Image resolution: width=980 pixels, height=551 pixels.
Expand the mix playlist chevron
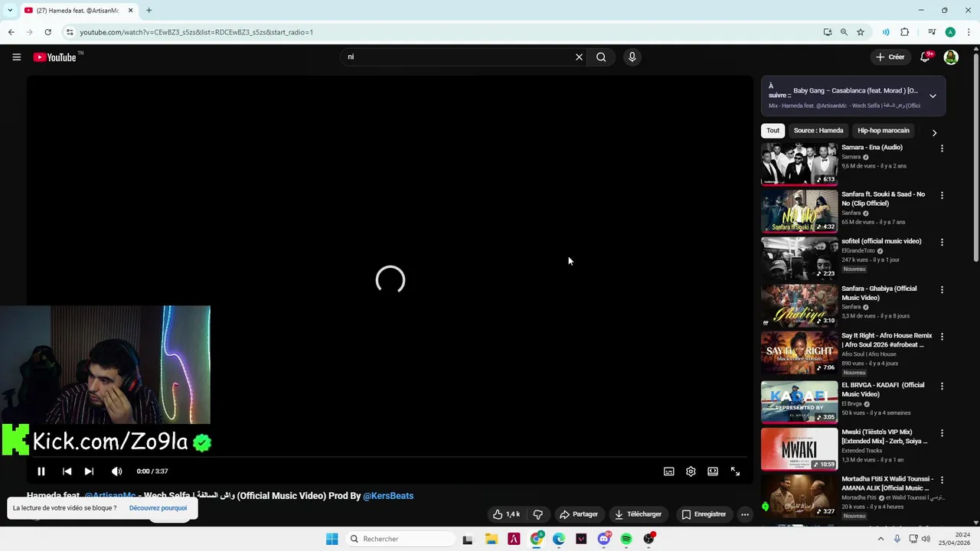coord(933,96)
